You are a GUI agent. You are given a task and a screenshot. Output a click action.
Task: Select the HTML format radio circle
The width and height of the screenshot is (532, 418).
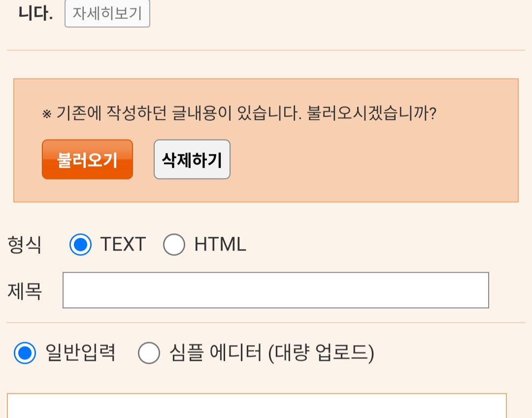tap(174, 244)
